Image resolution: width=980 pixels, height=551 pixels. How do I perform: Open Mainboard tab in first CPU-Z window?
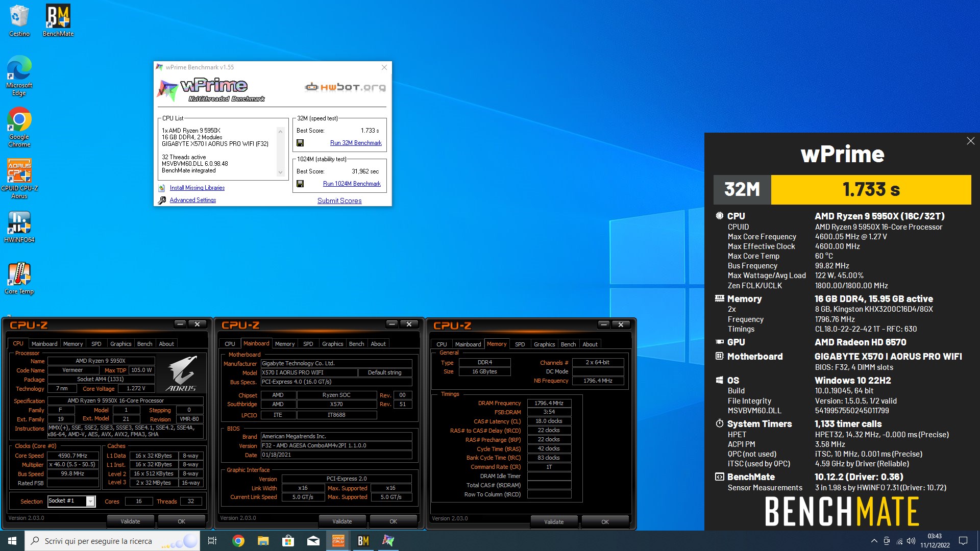44,344
